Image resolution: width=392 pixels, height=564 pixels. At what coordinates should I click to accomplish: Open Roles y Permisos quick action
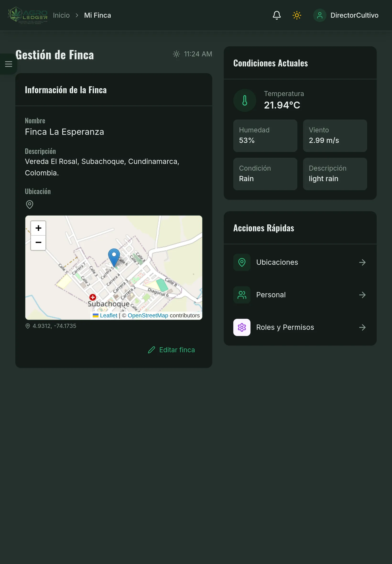[x=300, y=328]
